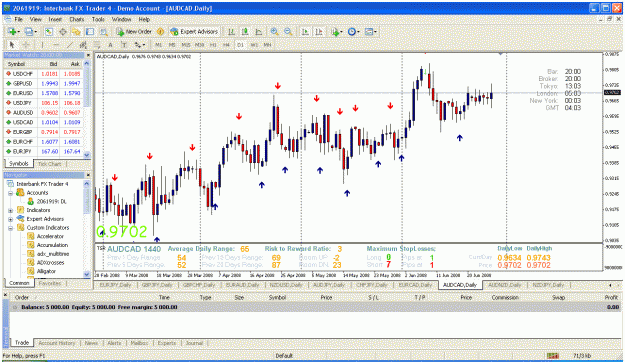Click Market Watch scrollbar down arrow
The height and width of the screenshot is (362, 625).
pyautogui.click(x=87, y=155)
